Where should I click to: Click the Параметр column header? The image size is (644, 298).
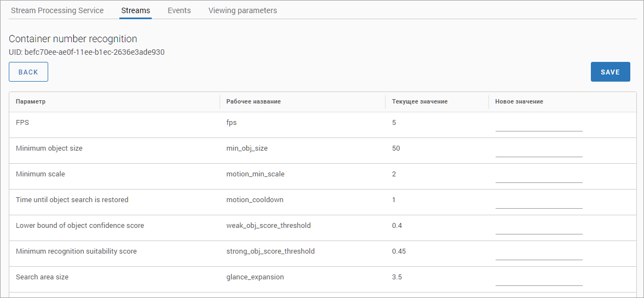[x=31, y=102]
